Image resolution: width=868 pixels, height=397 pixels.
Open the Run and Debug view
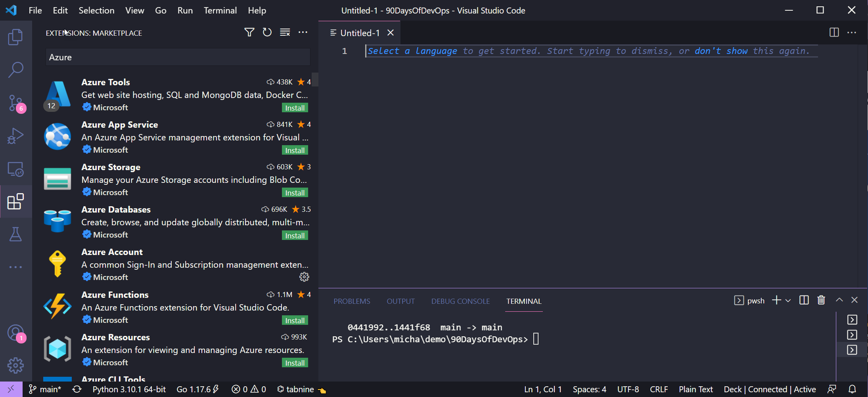coord(15,136)
